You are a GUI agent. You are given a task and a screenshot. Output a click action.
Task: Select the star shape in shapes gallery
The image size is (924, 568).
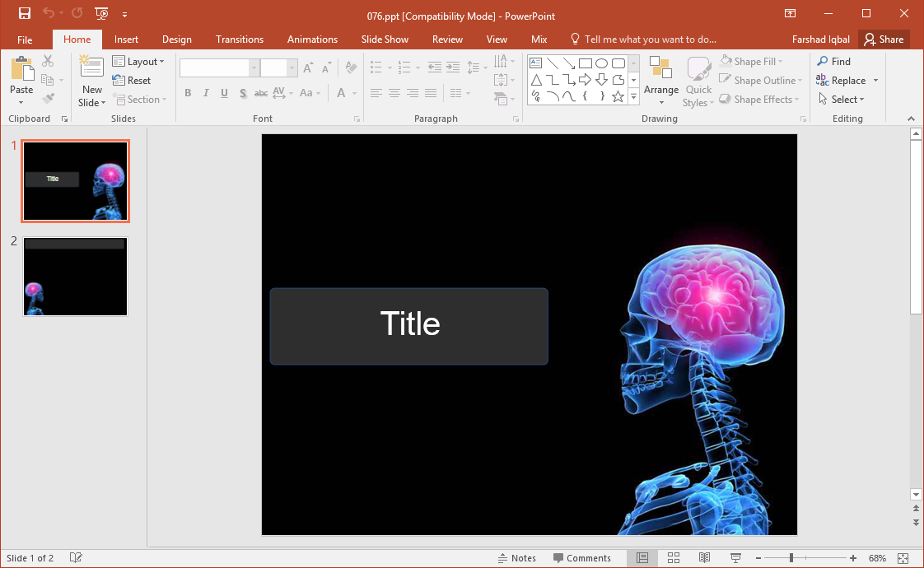click(618, 96)
